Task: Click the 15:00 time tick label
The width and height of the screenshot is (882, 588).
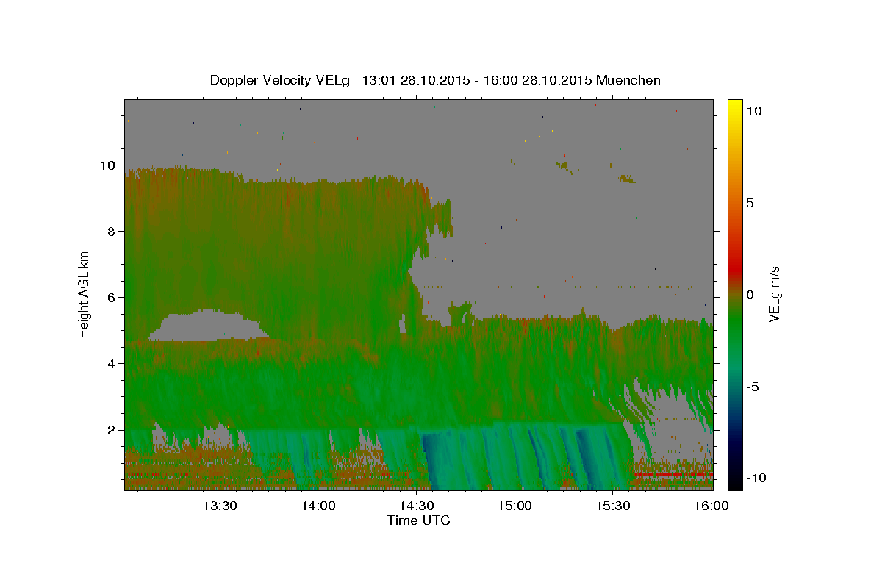Action: click(514, 506)
